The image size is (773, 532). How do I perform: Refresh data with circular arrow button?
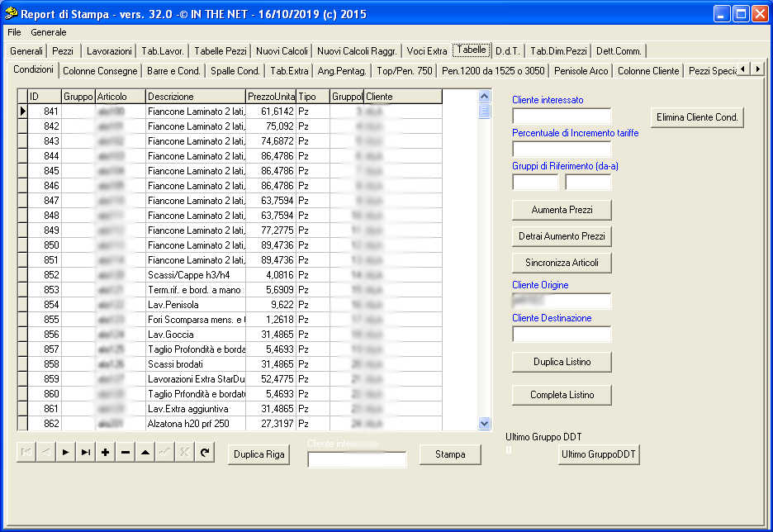click(205, 452)
